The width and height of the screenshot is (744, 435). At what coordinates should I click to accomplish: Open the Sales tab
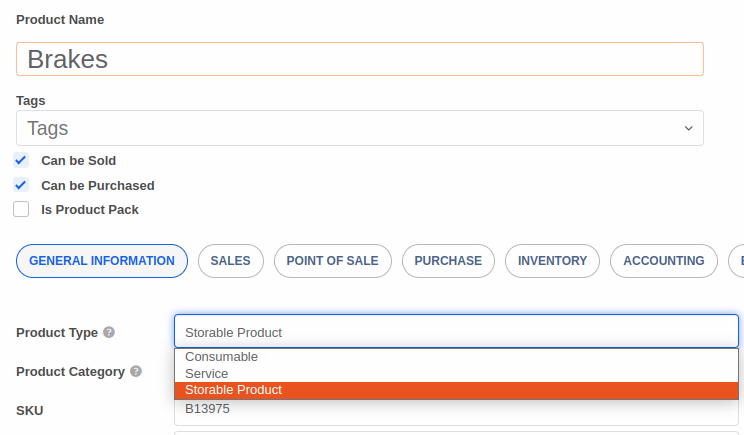point(231,261)
